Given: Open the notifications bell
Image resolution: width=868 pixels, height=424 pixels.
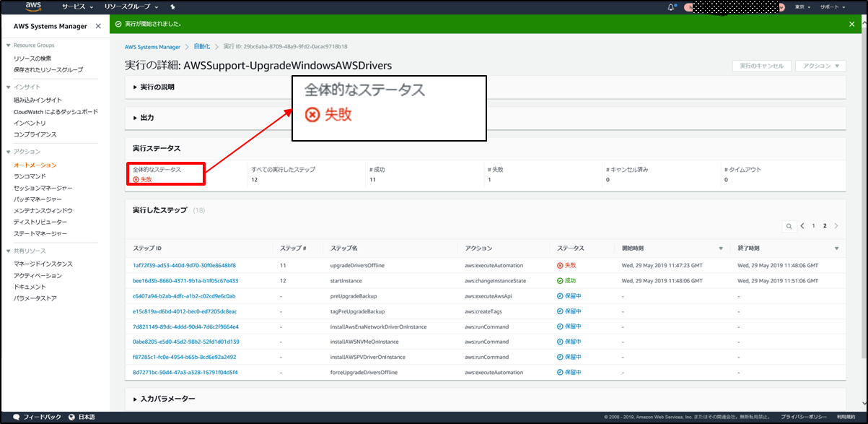Looking at the screenshot, I should pyautogui.click(x=671, y=7).
